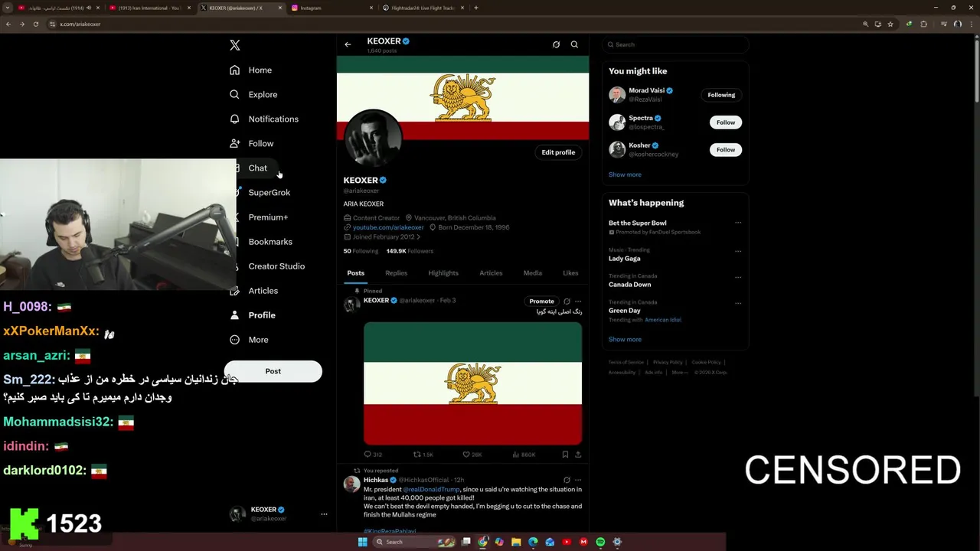Open the Windows Start menu
Screen dimensions: 980x551
pos(362,542)
